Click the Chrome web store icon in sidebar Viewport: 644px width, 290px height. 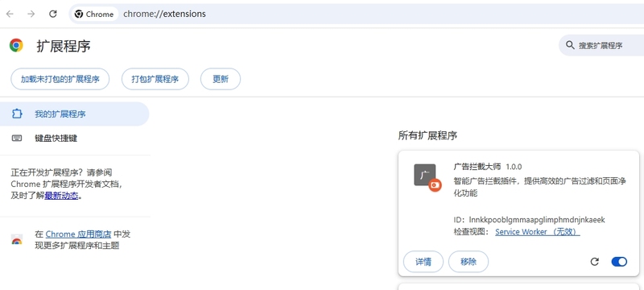tap(17, 240)
